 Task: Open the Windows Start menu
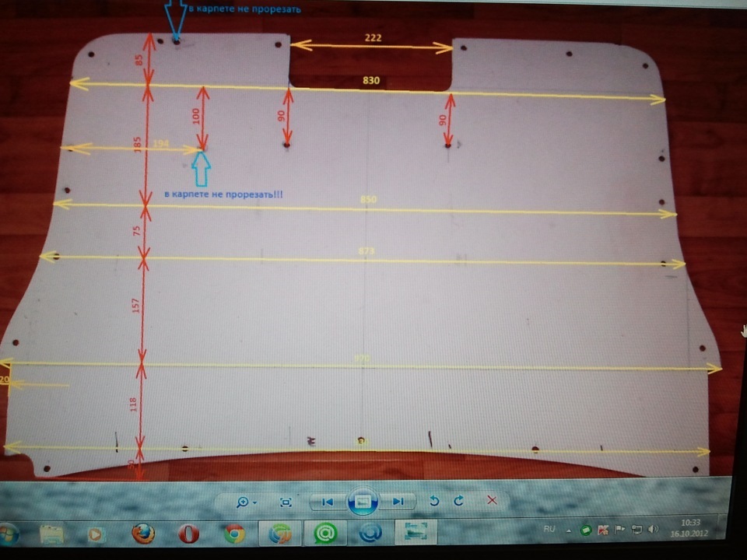click(8, 534)
